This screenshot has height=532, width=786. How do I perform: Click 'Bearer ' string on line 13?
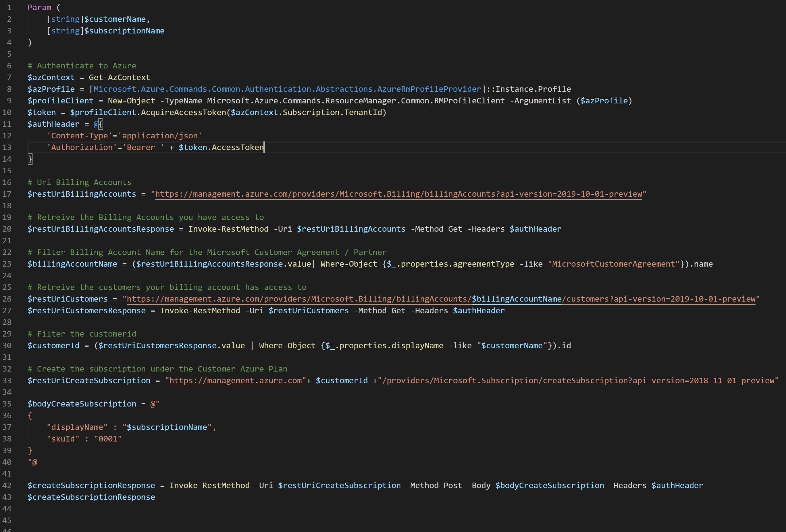pos(143,147)
